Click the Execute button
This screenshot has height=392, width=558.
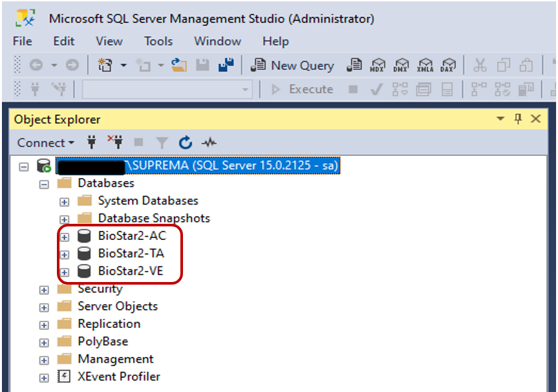point(302,89)
